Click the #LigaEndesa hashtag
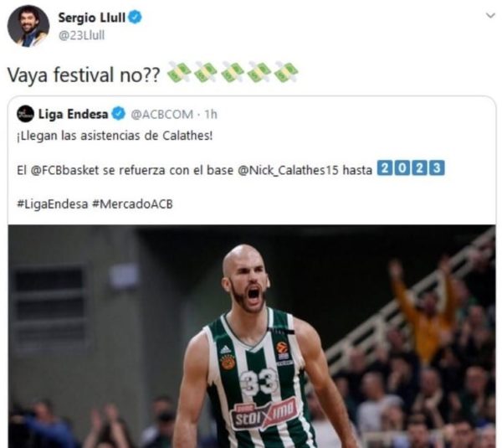Screen dimensions: 502x448 pyautogui.click(x=52, y=204)
